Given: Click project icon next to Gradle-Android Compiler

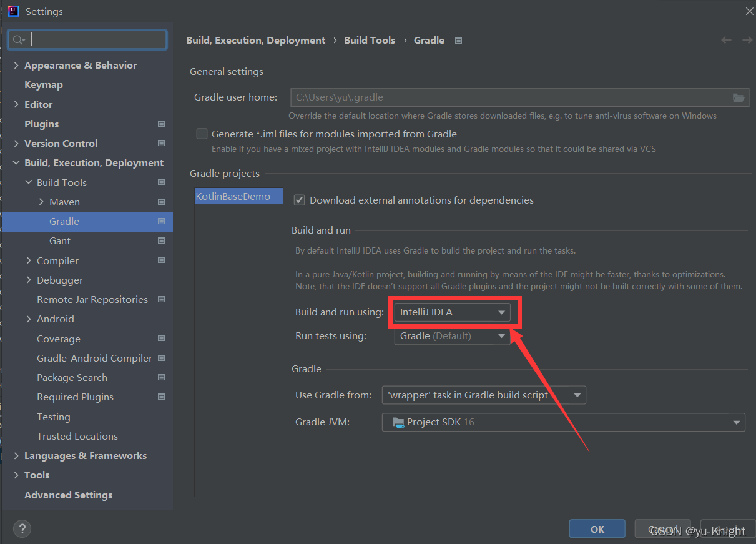Looking at the screenshot, I should pos(162,358).
